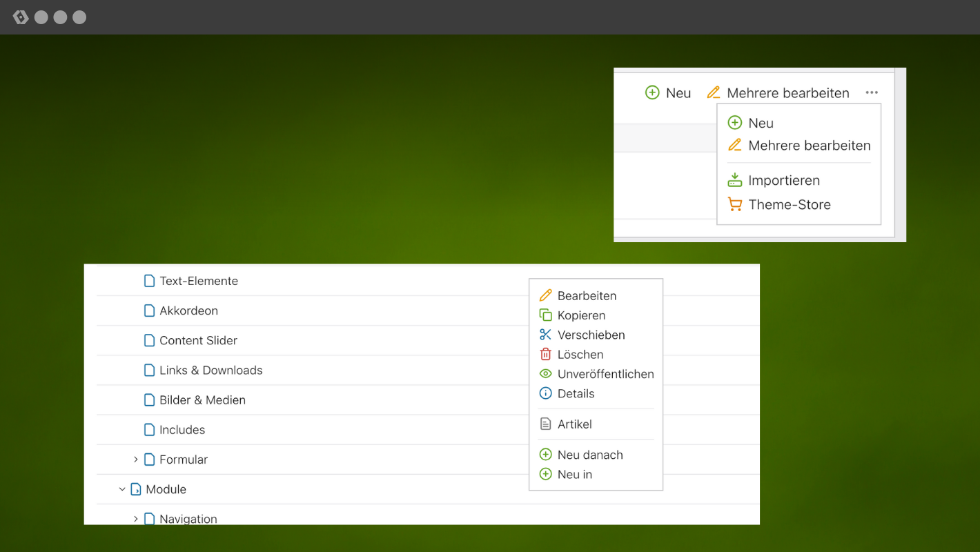Click the Contao logo in the title bar
This screenshot has width=980, height=552.
(x=21, y=17)
